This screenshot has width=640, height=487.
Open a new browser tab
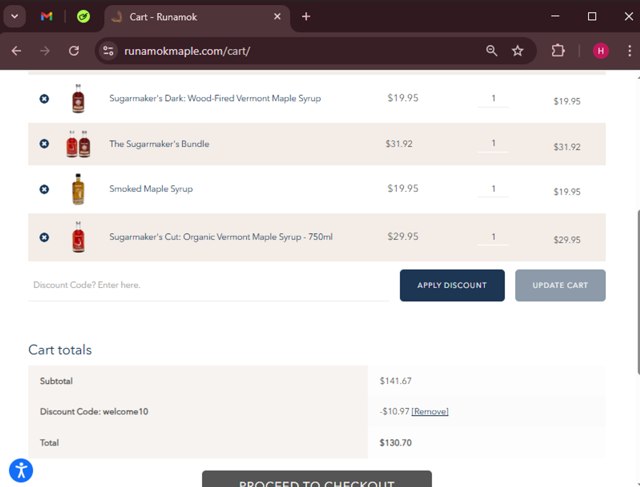[x=306, y=16]
